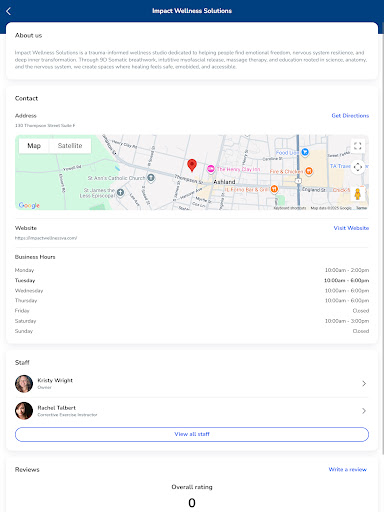The width and height of the screenshot is (384, 512).
Task: Click the About us heading
Action: [x=28, y=35]
